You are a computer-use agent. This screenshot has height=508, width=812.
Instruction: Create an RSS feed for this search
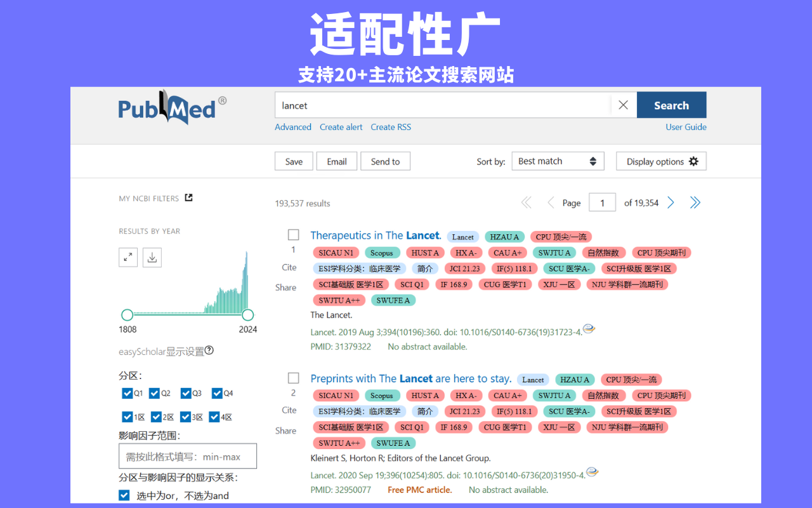click(x=391, y=127)
